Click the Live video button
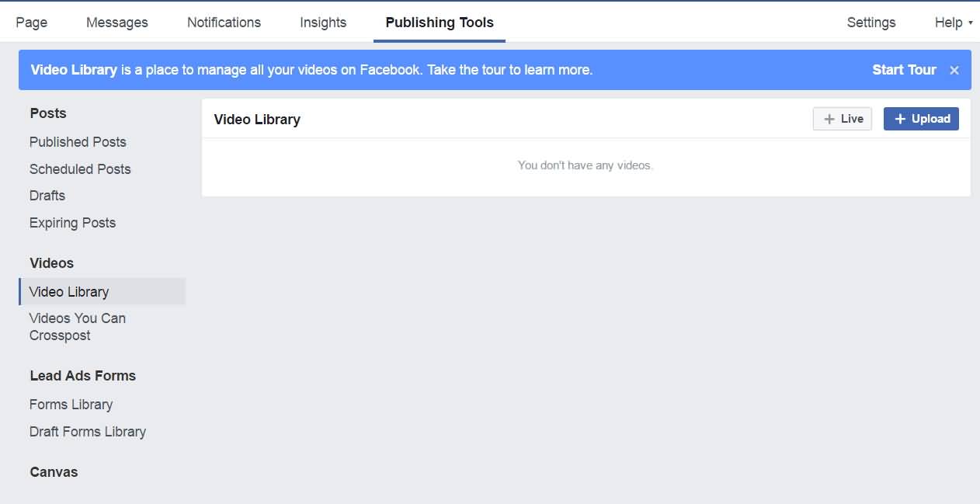Image resolution: width=980 pixels, height=504 pixels. (x=843, y=119)
